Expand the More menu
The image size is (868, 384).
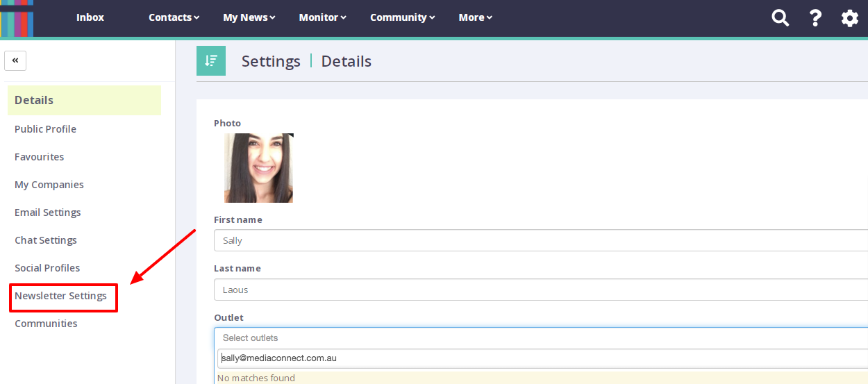click(475, 17)
